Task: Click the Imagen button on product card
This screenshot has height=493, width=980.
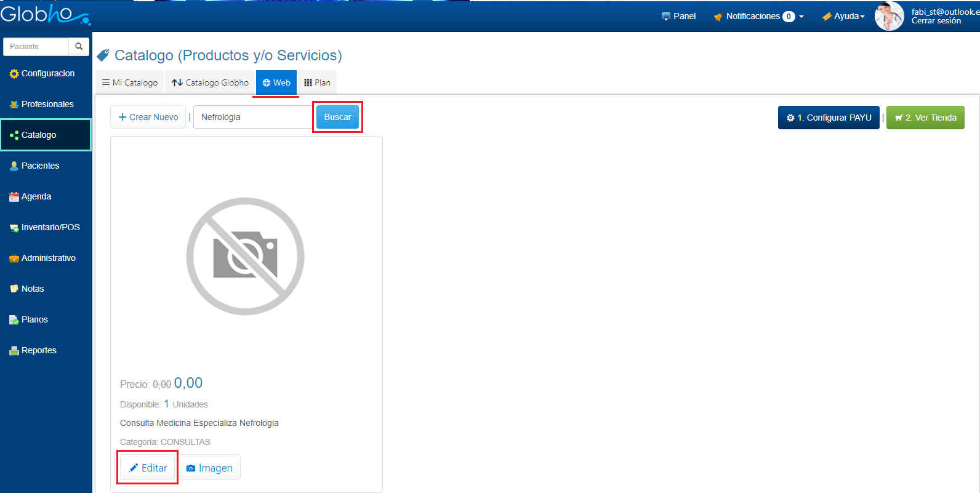Action: tap(209, 468)
